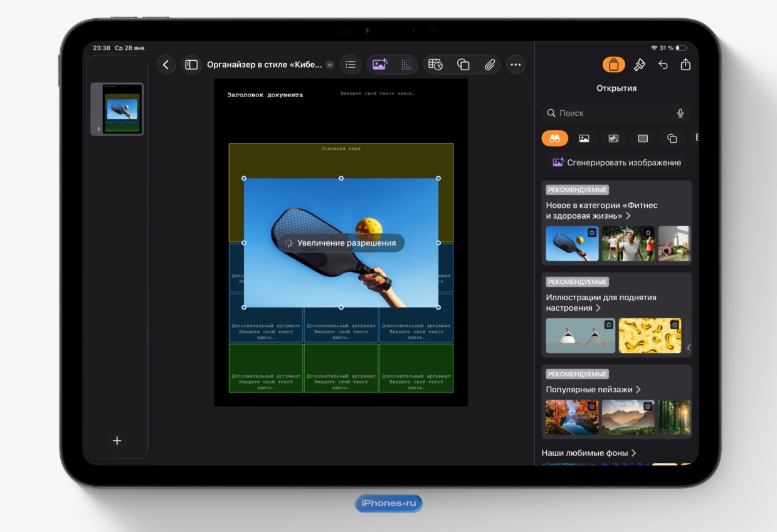Open the Format paintbrush panel

pyautogui.click(x=640, y=65)
